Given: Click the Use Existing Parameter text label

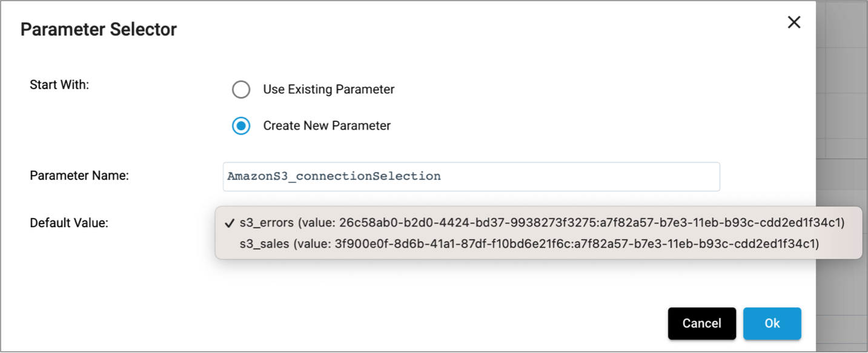Looking at the screenshot, I should click(328, 89).
